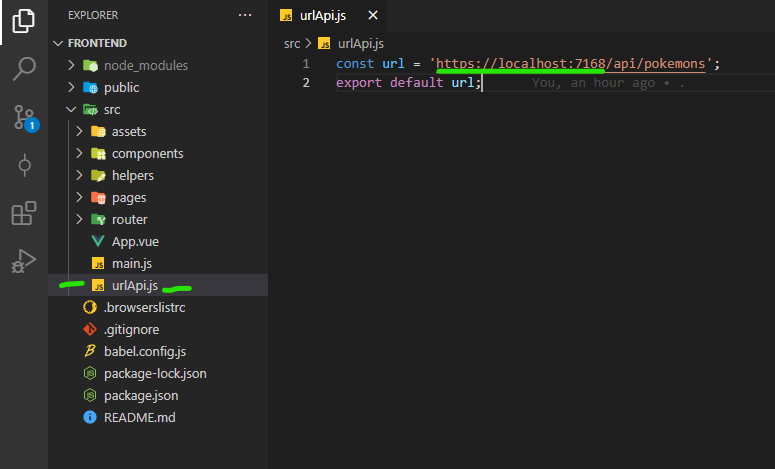Place cursor on 'export default url;' line
The image size is (775, 469).
tap(408, 83)
